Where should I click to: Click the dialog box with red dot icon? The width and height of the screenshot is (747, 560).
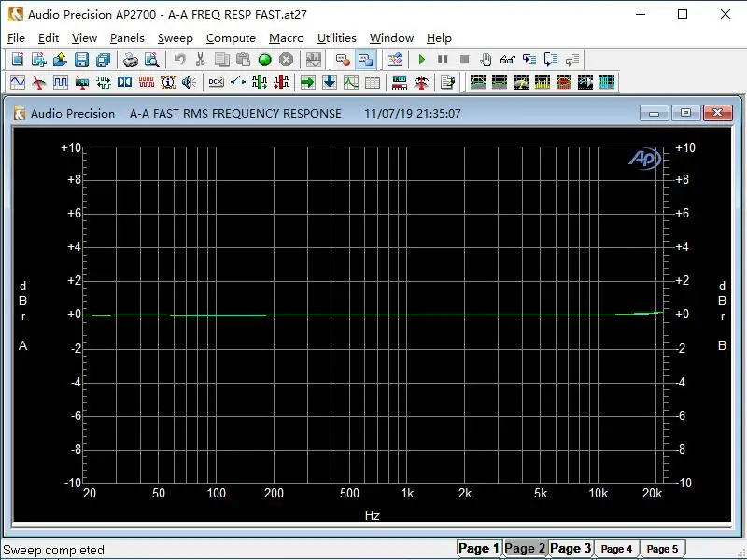tap(343, 60)
